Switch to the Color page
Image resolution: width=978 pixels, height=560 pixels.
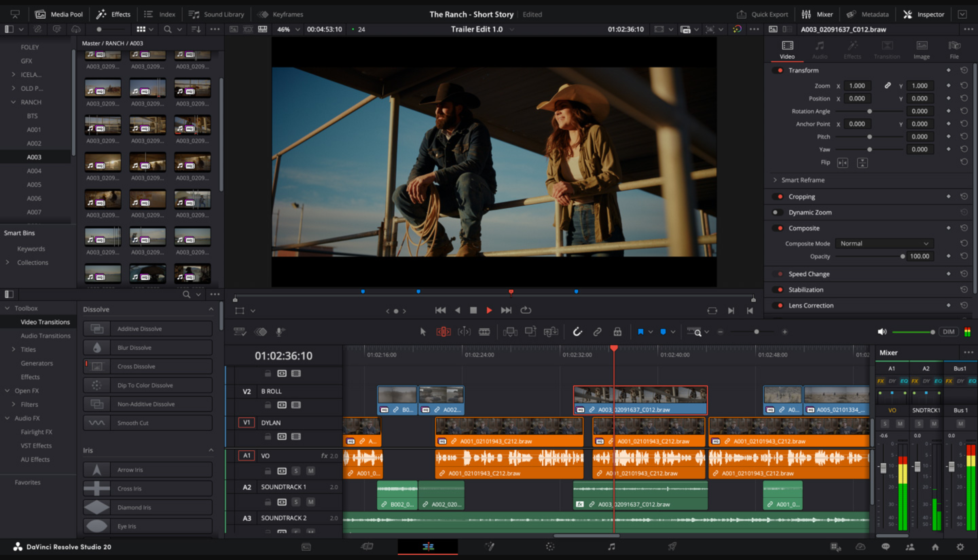tap(550, 546)
